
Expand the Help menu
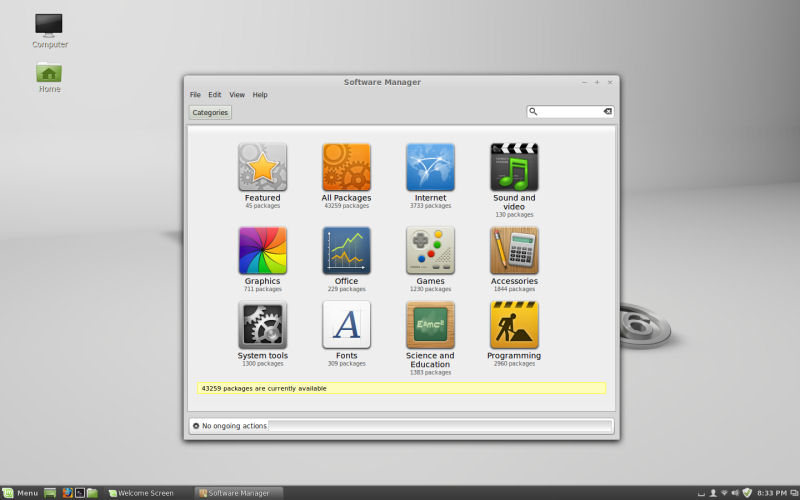[260, 95]
